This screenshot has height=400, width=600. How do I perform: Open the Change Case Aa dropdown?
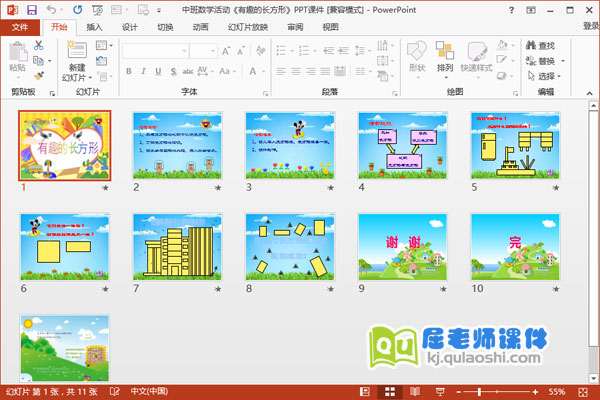click(x=227, y=71)
